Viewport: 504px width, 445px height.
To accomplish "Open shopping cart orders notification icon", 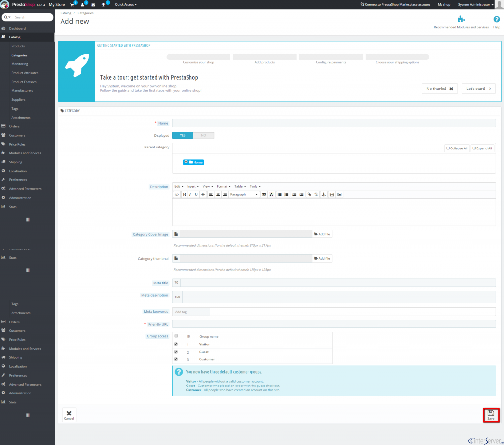I will tap(72, 5).
